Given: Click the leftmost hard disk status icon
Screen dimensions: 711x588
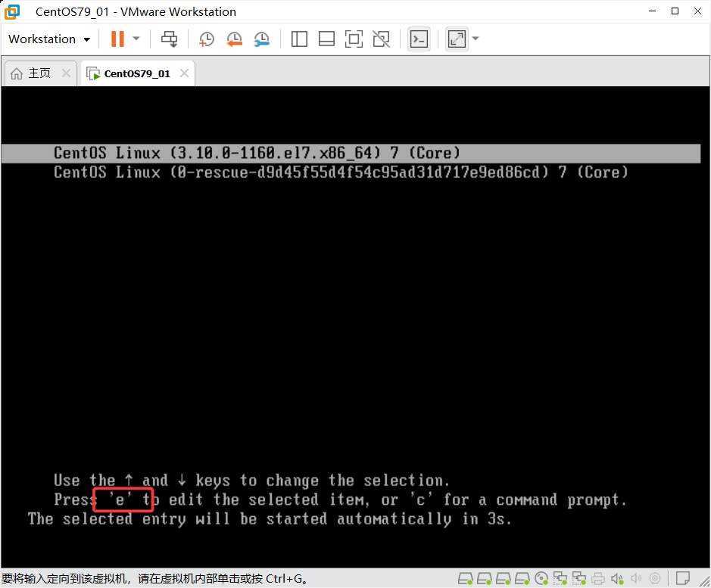Looking at the screenshot, I should 465,578.
